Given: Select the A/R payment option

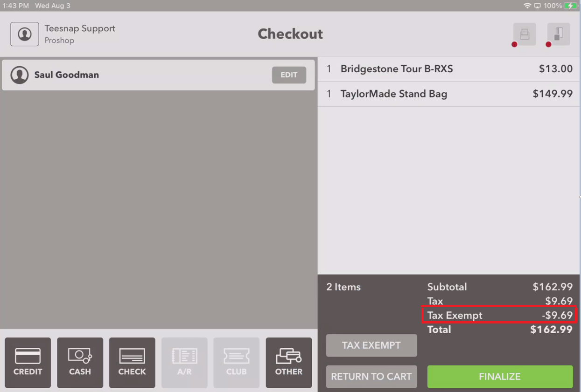Looking at the screenshot, I should 184,363.
